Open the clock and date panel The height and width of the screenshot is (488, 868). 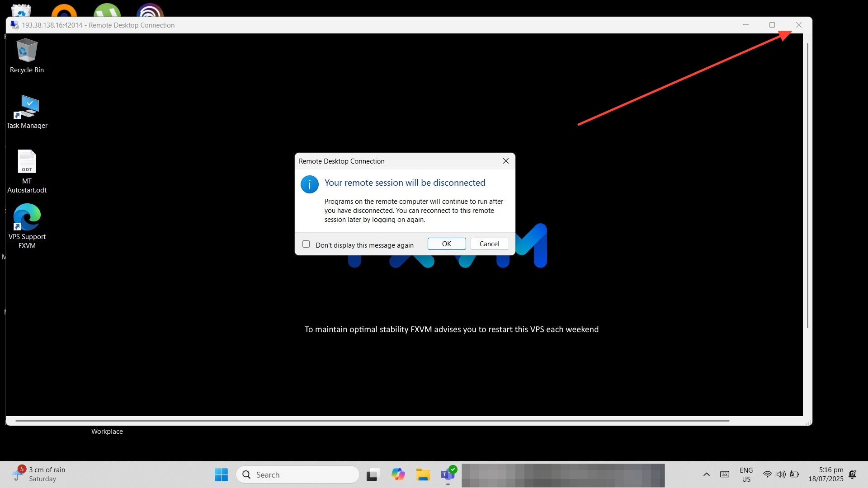click(826, 474)
